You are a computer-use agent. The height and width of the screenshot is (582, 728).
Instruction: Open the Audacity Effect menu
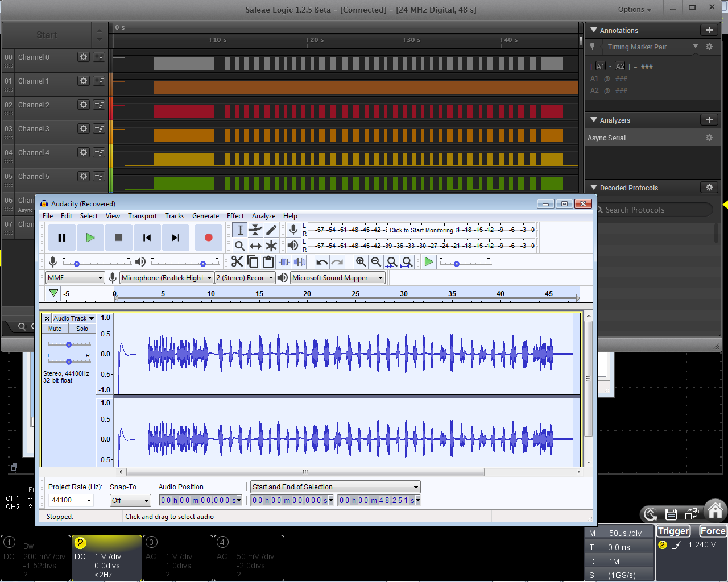(x=235, y=216)
